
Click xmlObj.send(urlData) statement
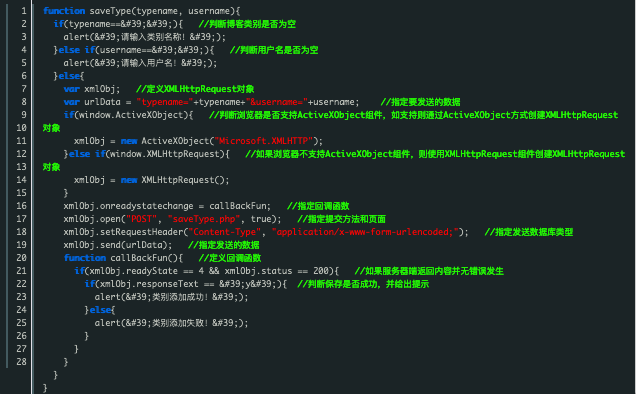click(118, 245)
